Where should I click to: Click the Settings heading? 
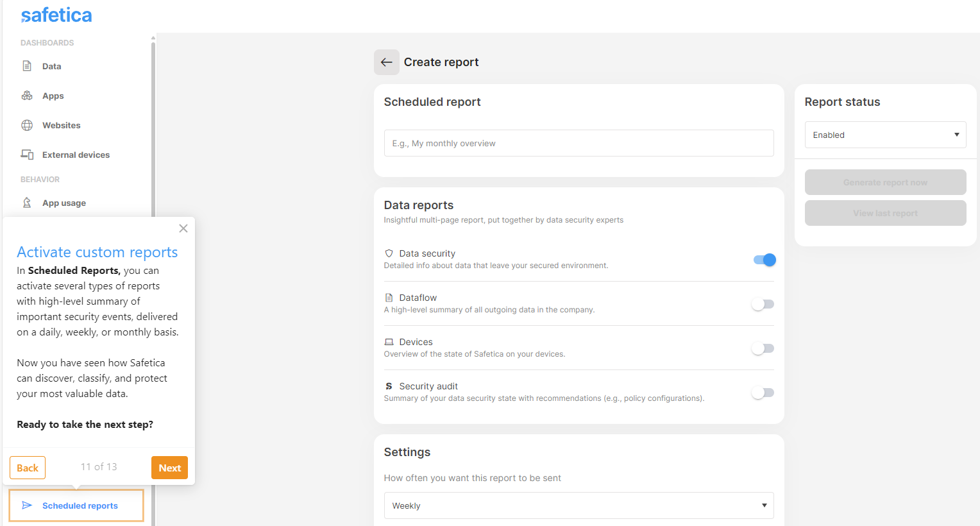[407, 452]
